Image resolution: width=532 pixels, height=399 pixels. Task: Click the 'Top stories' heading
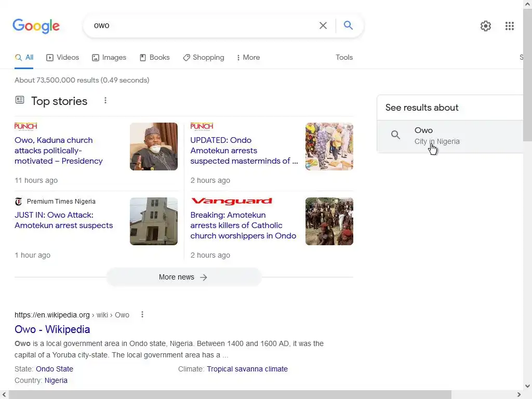click(x=59, y=101)
